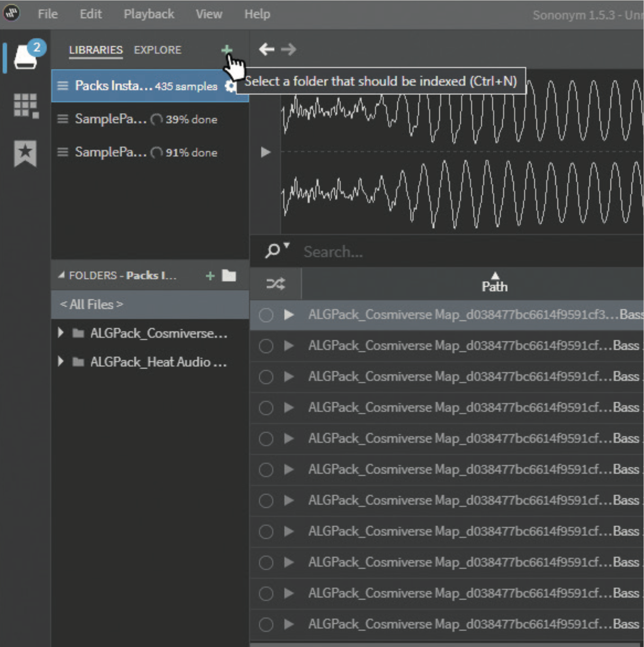Collapse the Folders section triangle

[x=61, y=275]
